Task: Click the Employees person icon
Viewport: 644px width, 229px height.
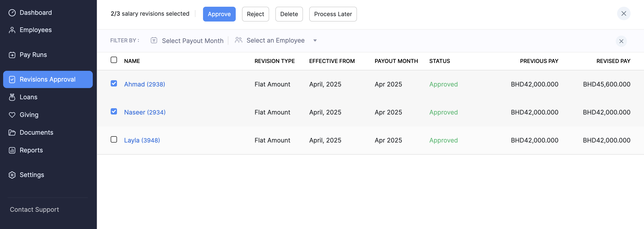Action: (x=12, y=30)
